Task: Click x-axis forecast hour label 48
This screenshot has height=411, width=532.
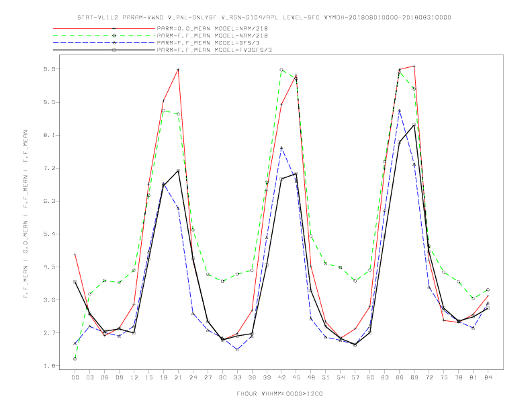Action: 311,377
